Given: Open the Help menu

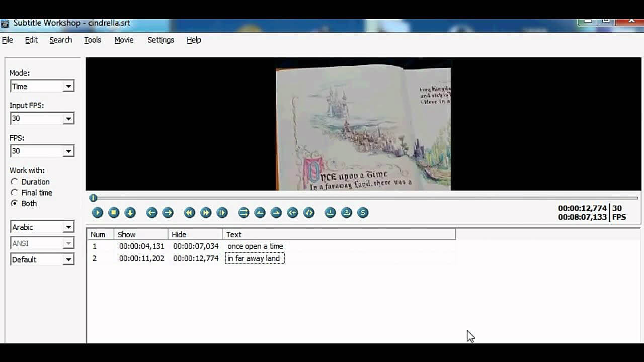Looking at the screenshot, I should click(194, 40).
